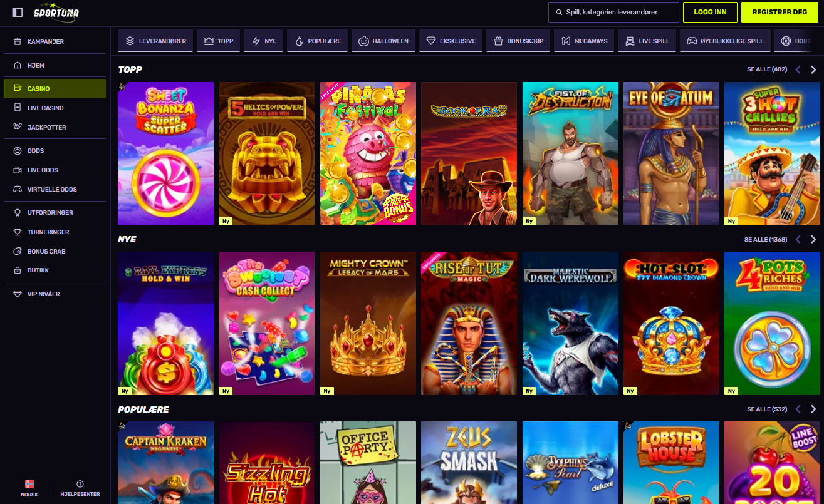Focus the game search field
The image size is (824, 504).
coord(613,12)
